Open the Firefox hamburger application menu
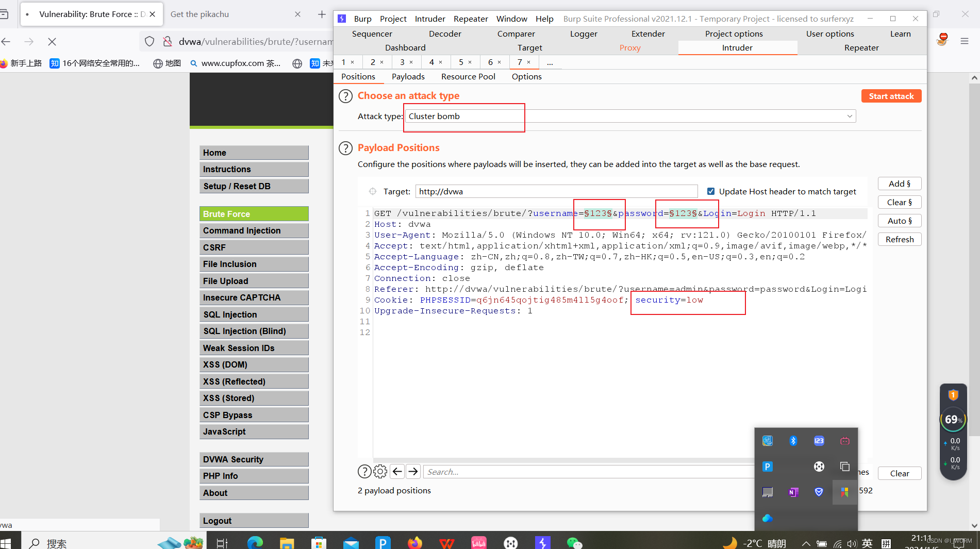Viewport: 980px width, 549px height. pyautogui.click(x=965, y=41)
